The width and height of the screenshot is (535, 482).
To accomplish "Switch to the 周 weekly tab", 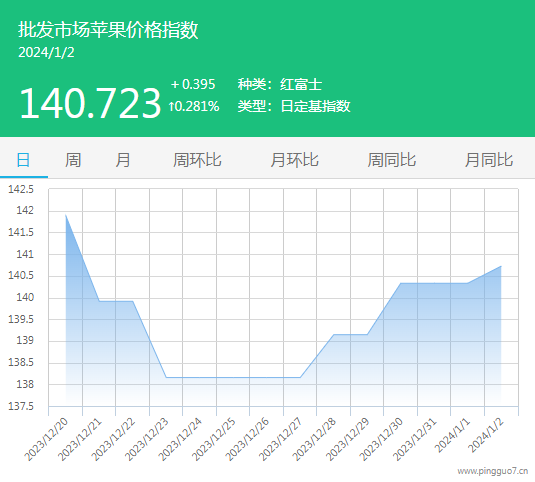I will 73,160.
